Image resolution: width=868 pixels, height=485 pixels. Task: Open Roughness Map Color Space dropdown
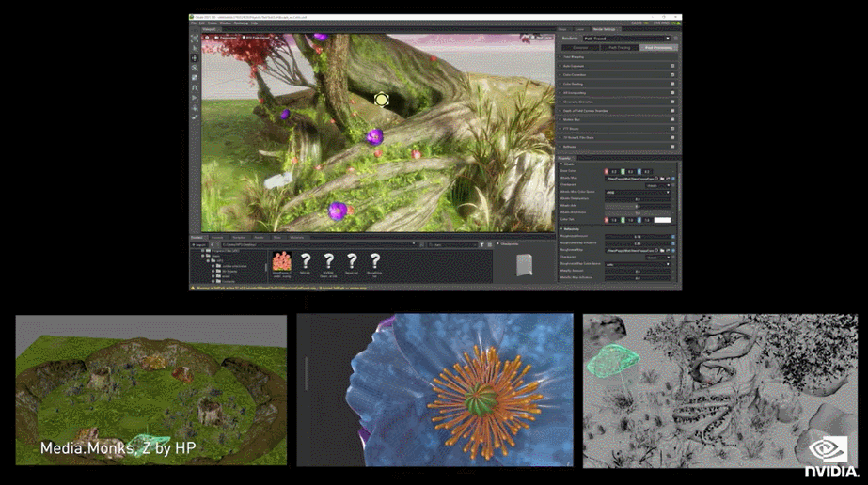pos(638,264)
